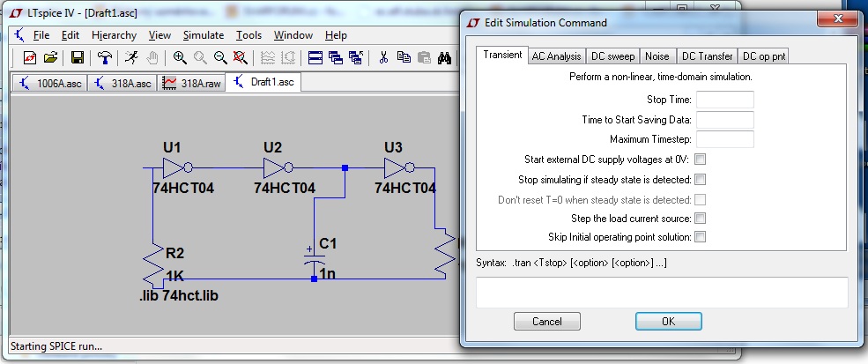Open the Tools menu
This screenshot has width=868, height=364.
point(249,35)
